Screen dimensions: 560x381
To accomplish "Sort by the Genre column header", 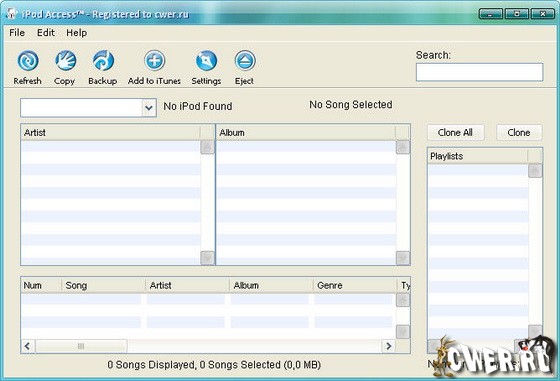I will pos(354,285).
